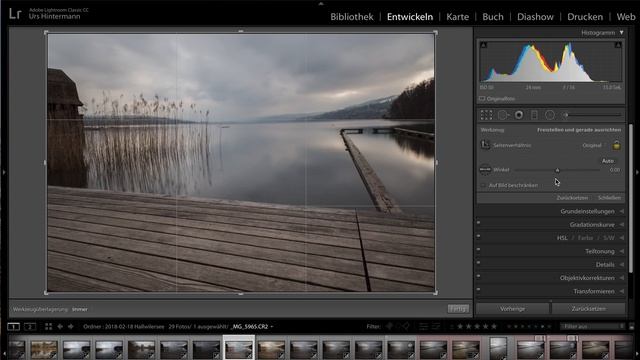Viewport: 640px width, 360px height.
Task: Select the Graduated Filter tool
Action: pyautogui.click(x=534, y=115)
